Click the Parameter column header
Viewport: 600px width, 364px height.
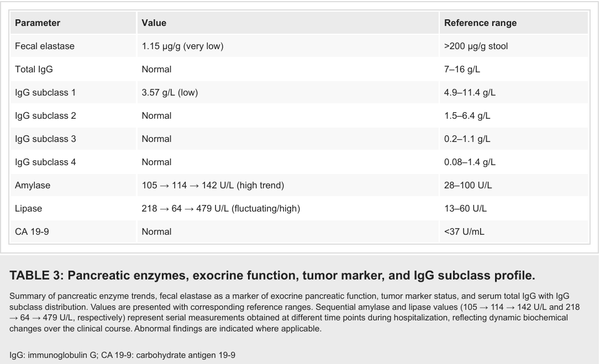[x=38, y=23]
